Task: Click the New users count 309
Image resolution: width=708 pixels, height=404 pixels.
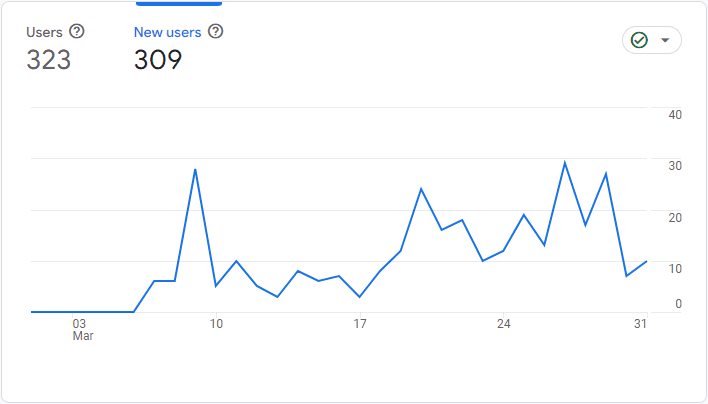Action: [158, 60]
